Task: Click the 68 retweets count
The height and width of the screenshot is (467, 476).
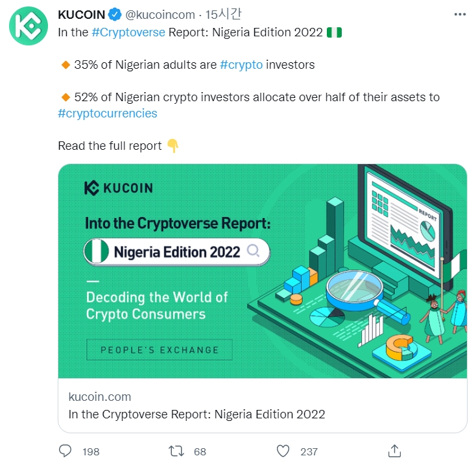Action: 200,451
